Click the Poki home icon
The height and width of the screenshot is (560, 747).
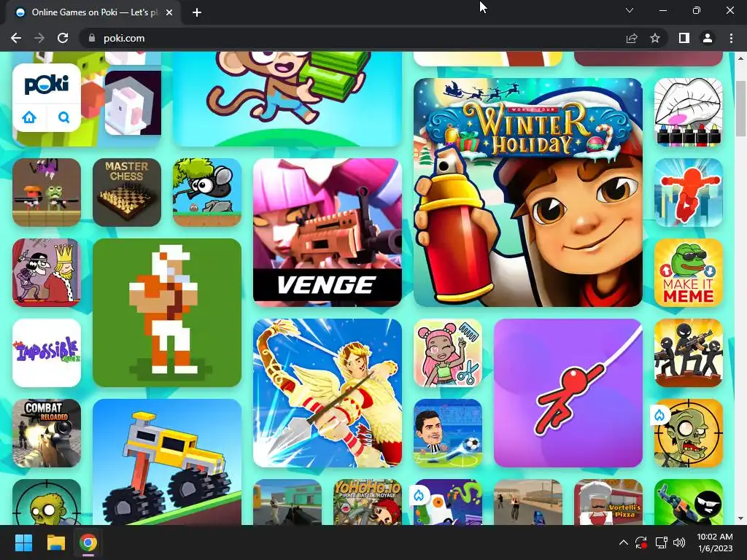(x=29, y=117)
